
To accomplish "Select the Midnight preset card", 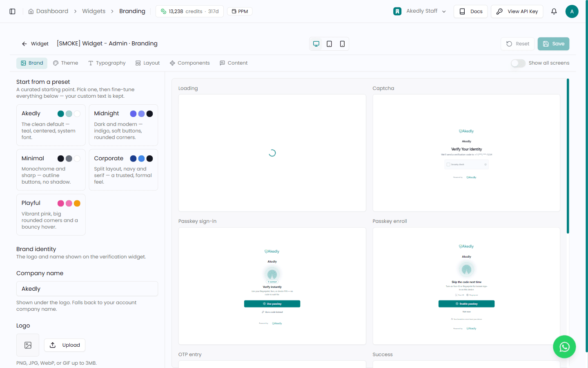I will pos(123,125).
